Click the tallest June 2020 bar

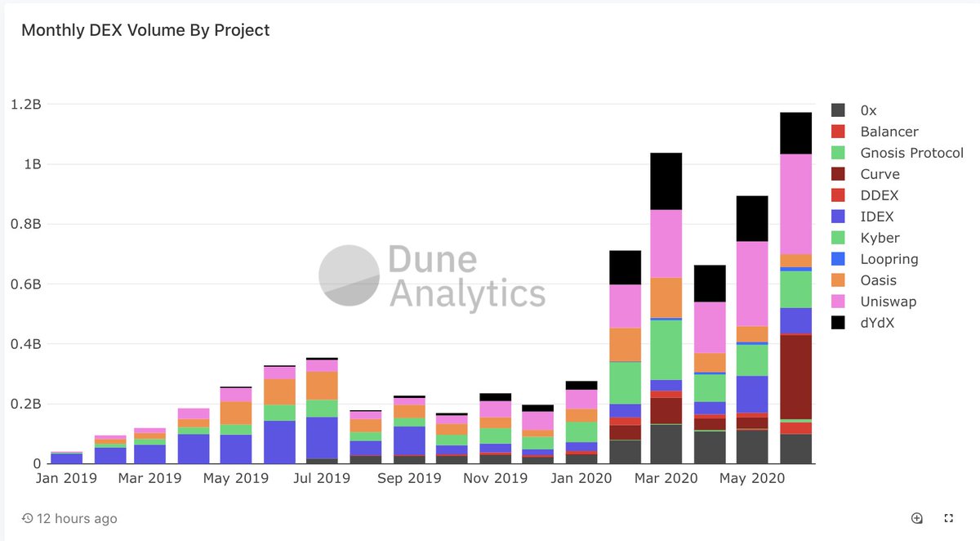coord(796,286)
